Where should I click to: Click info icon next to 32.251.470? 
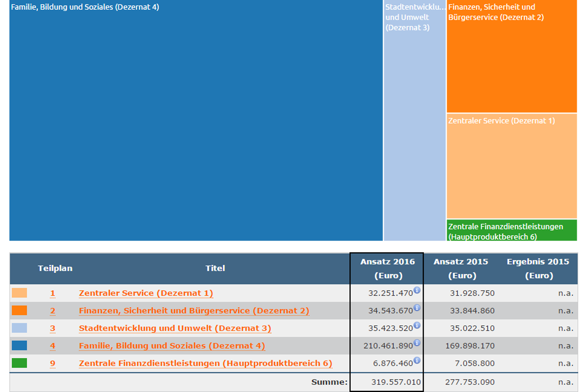417,290
